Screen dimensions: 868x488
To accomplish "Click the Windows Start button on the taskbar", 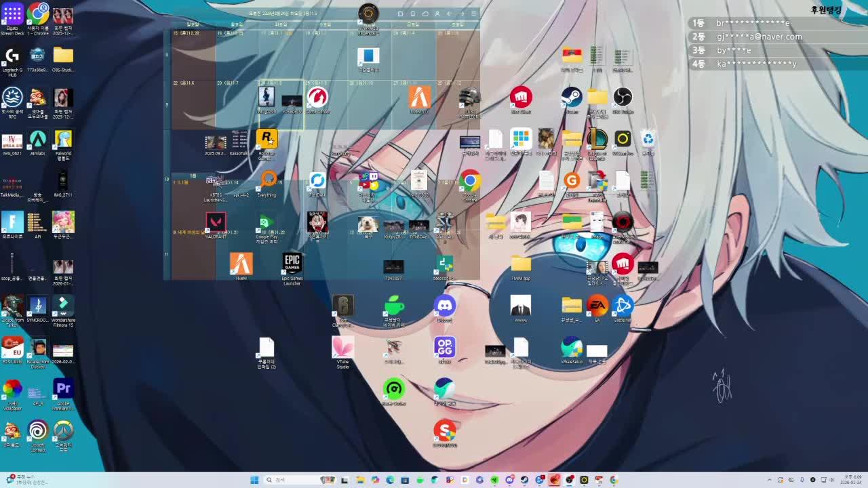I will 254,480.
